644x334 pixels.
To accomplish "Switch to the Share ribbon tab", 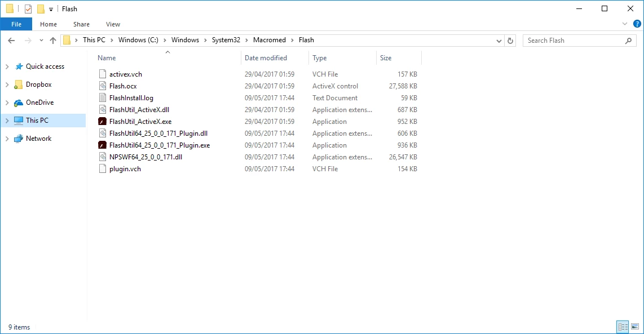I will 81,24.
